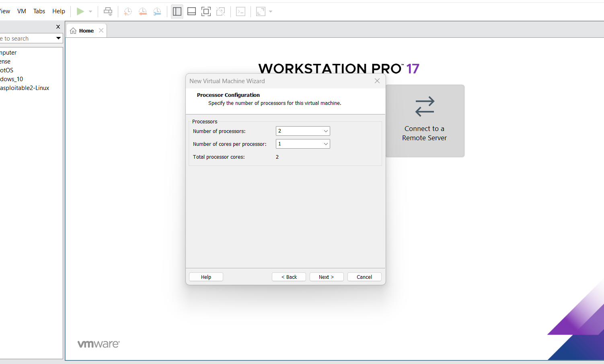Select the Metasploitable2-Linux VM entry
The width and height of the screenshot is (604, 364).
[25, 88]
